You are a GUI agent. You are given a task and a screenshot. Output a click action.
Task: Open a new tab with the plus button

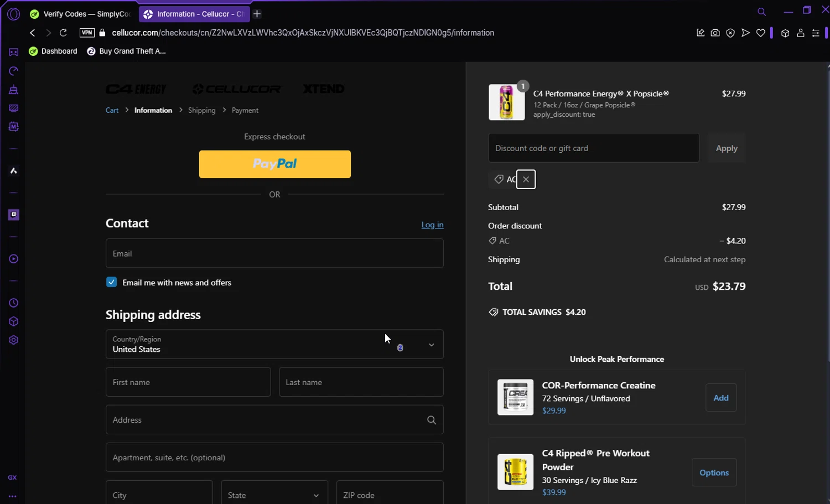257,14
